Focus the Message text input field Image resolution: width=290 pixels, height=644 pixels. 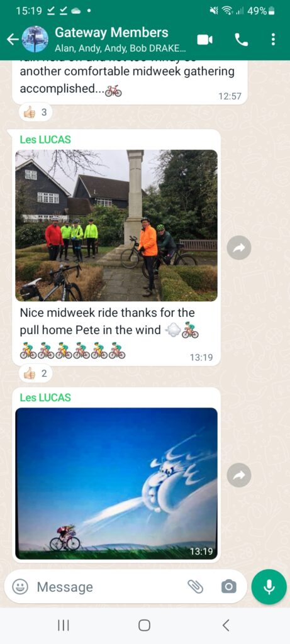[x=109, y=587]
